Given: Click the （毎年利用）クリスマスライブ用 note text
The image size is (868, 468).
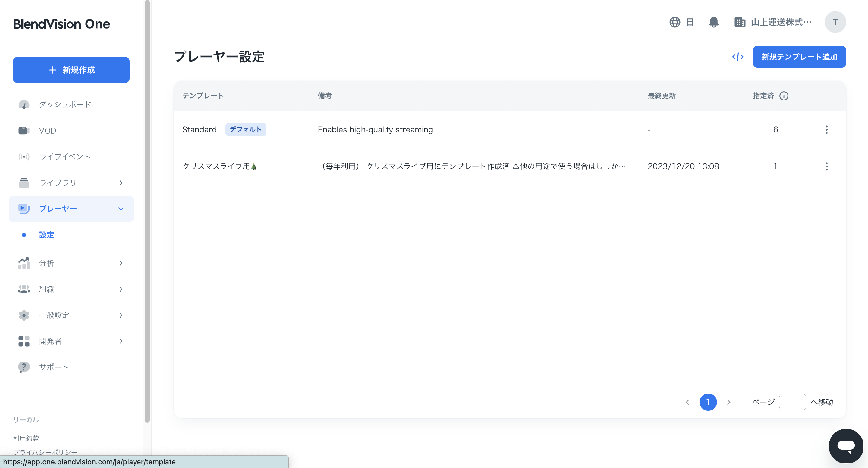Looking at the screenshot, I should 472,166.
